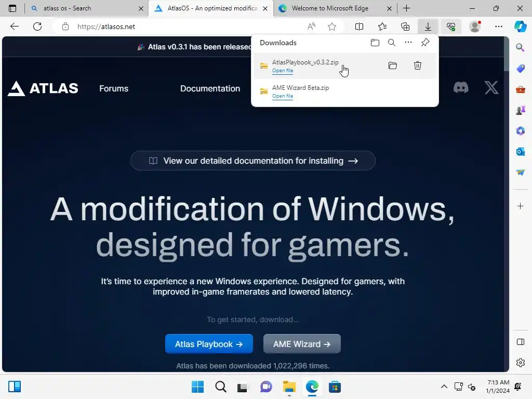Open sidebar Games chess icon
The height and width of the screenshot is (399, 532).
521,110
